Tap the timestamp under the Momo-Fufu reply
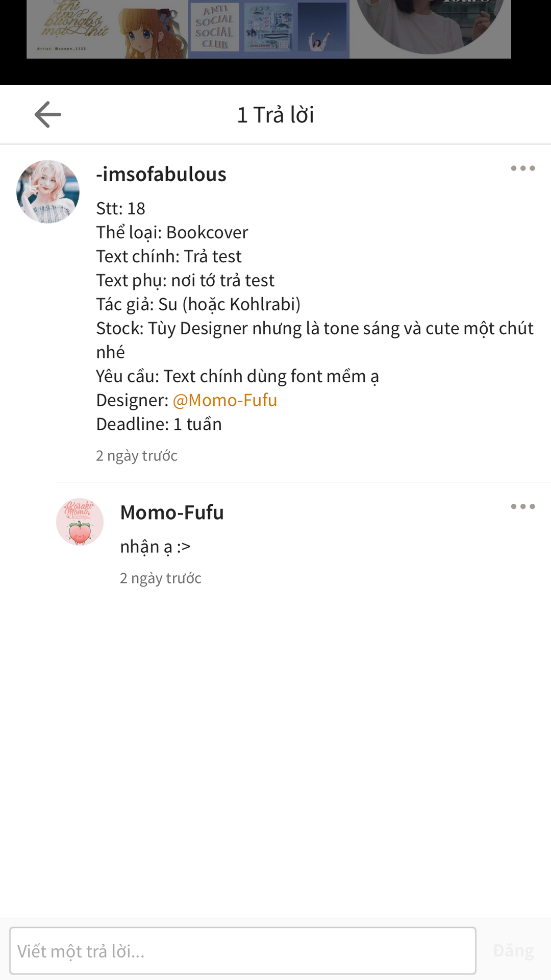The image size is (551, 980). tap(161, 578)
